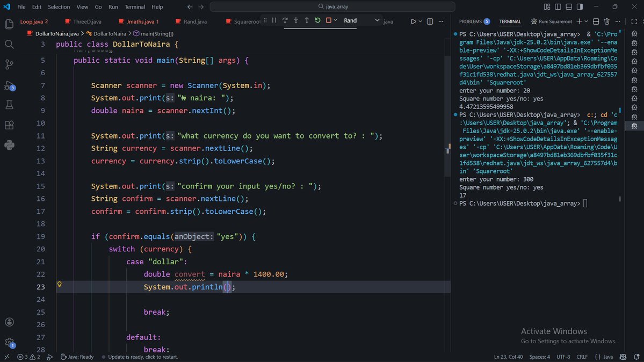Click the Step Into debug icon

point(296,20)
